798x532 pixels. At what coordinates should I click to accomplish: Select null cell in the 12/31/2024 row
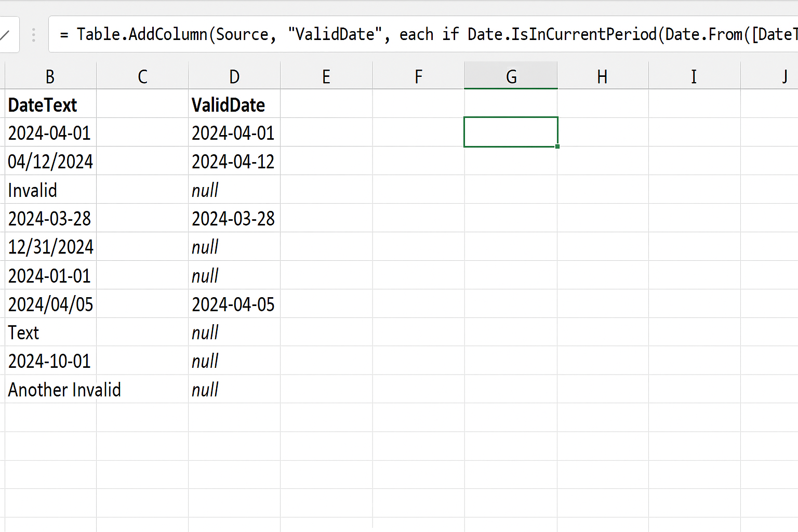point(234,247)
